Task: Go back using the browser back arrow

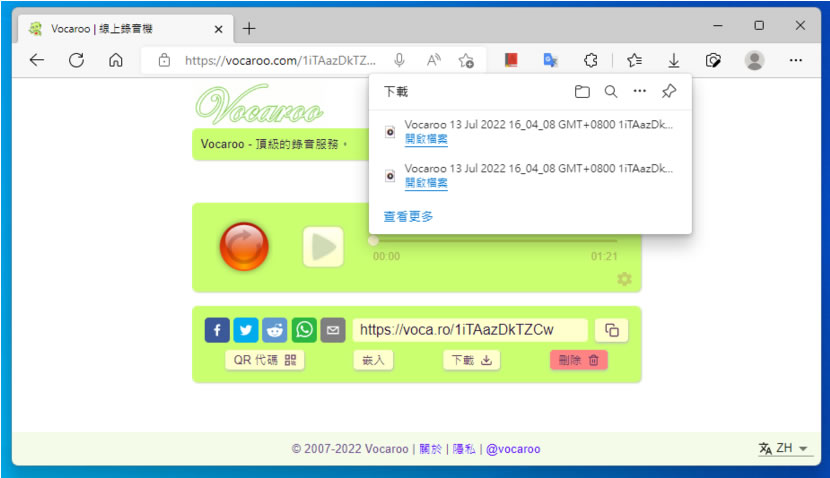Action: tap(37, 60)
